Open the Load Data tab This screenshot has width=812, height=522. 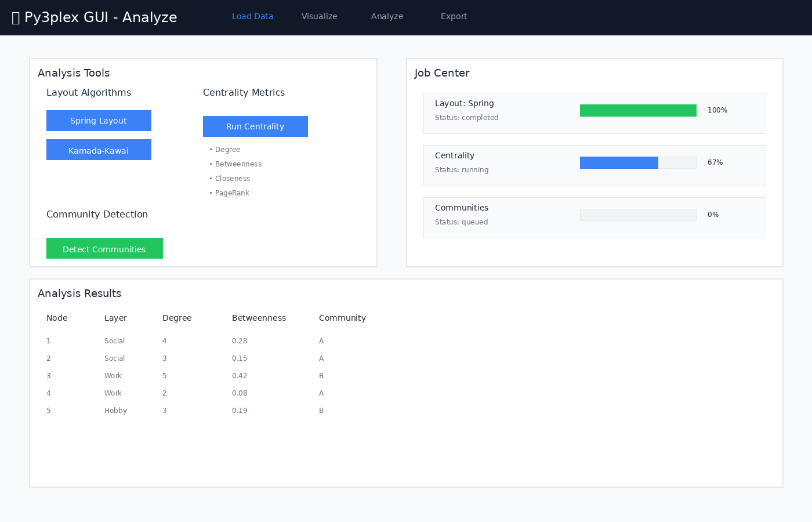252,16
